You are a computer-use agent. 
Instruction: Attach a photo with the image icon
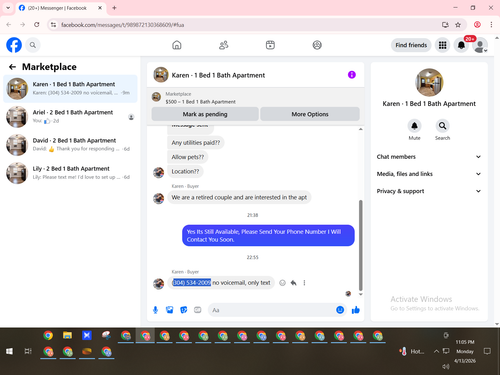[170, 310]
